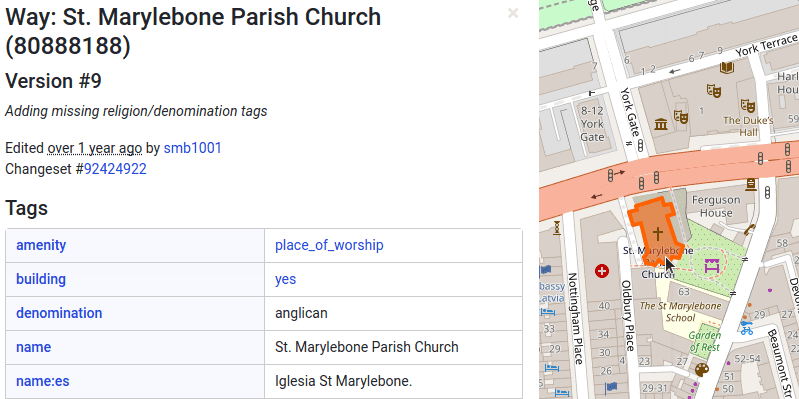Click the museum building icon

coord(661,123)
